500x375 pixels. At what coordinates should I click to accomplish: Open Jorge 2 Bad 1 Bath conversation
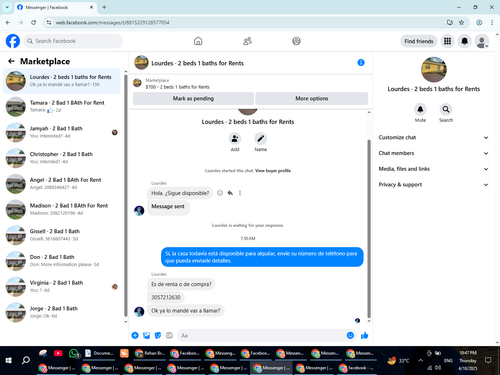click(x=62, y=312)
